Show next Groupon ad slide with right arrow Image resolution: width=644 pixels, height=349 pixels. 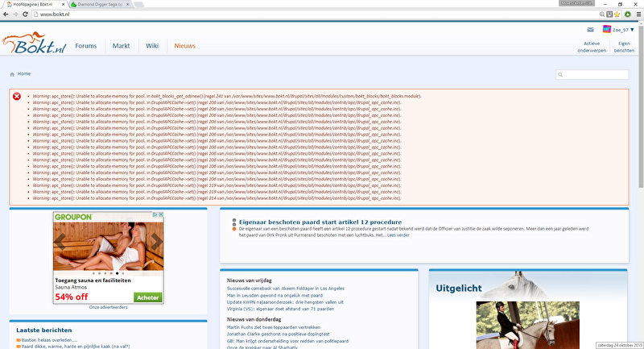[x=156, y=241]
